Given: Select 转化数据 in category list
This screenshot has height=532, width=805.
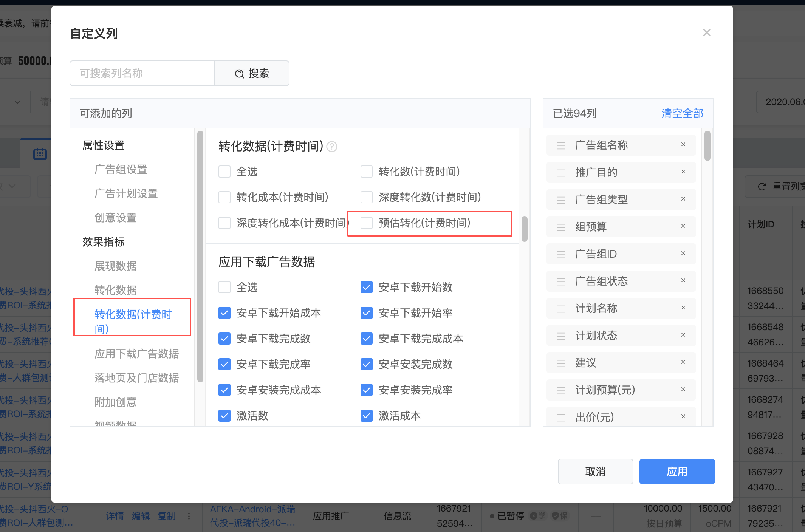Looking at the screenshot, I should (x=116, y=290).
